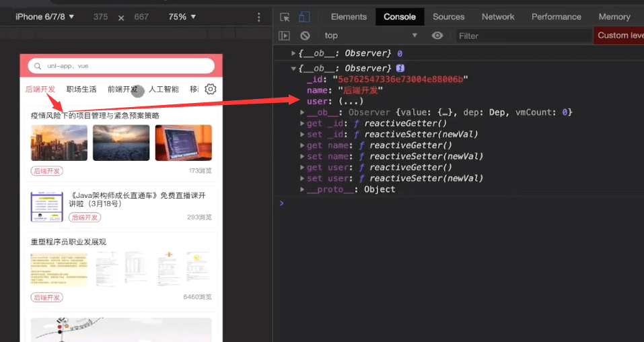
Task: Create live expression with the eye icon
Action: [x=437, y=36]
